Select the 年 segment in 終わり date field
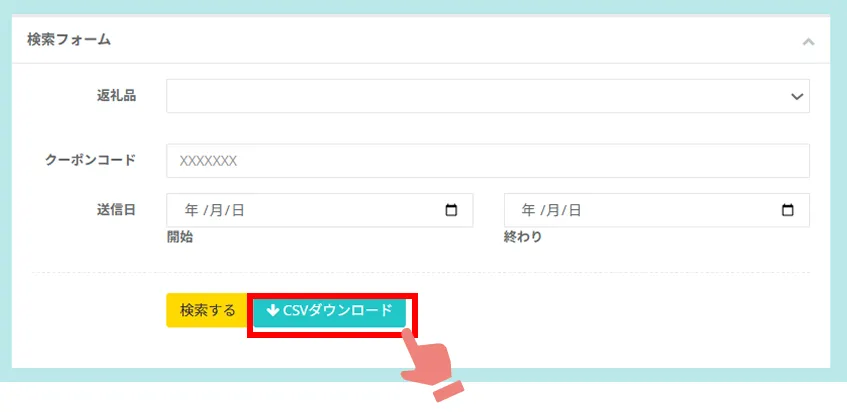The width and height of the screenshot is (847, 412). tap(528, 210)
